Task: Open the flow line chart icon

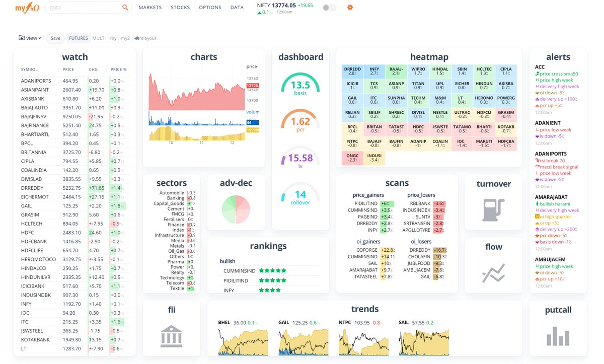Action: point(493,273)
